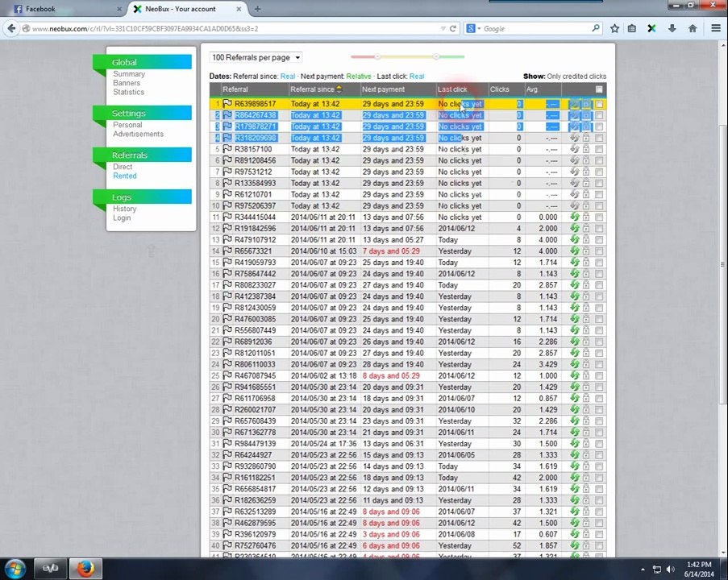Click search magnifier in Google box
The height and width of the screenshot is (580, 728).
(596, 28)
